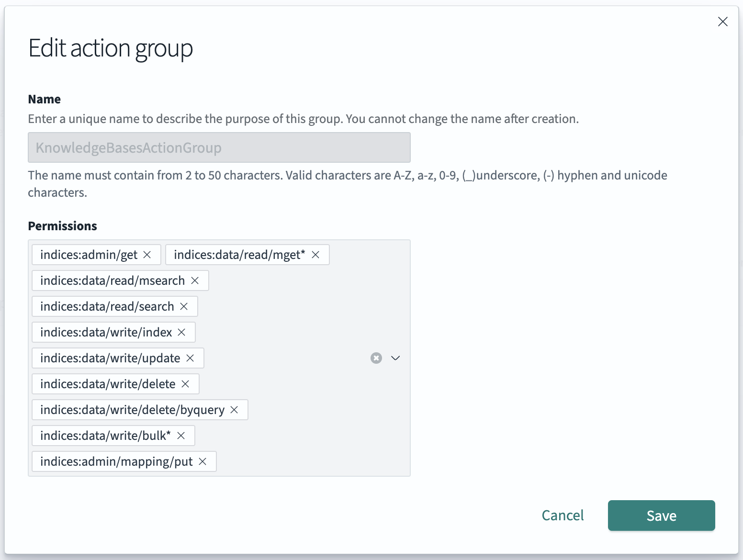Screen dimensions: 743x560
Task: Select the KnowledgeBasesActionGroup name field
Action: point(219,147)
